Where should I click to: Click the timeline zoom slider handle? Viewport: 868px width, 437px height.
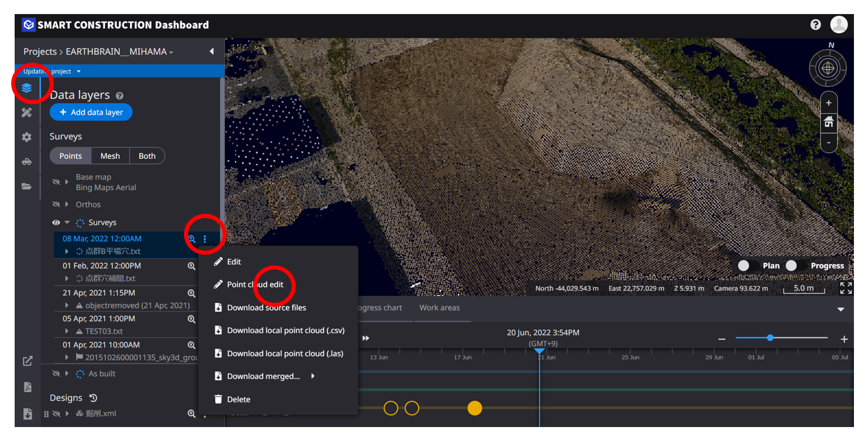[770, 337]
